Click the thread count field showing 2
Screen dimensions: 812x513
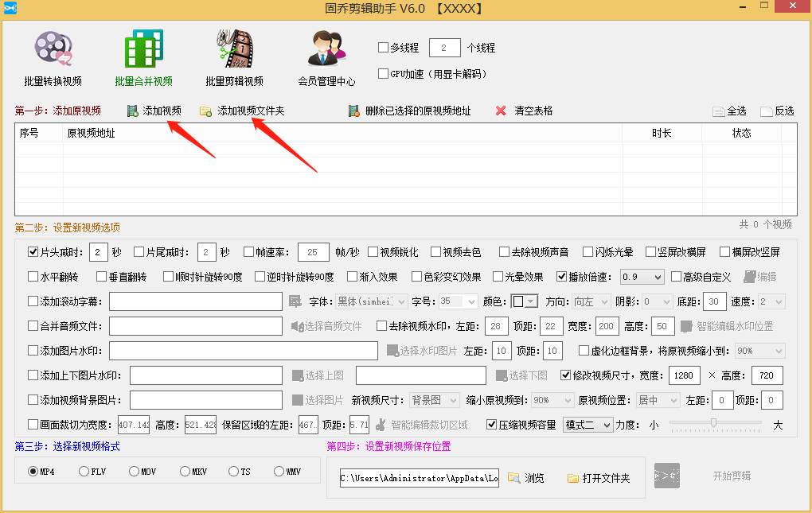point(445,48)
